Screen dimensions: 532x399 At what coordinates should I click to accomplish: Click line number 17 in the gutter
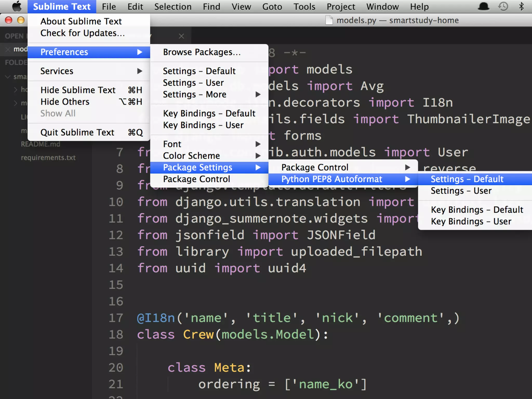click(116, 318)
